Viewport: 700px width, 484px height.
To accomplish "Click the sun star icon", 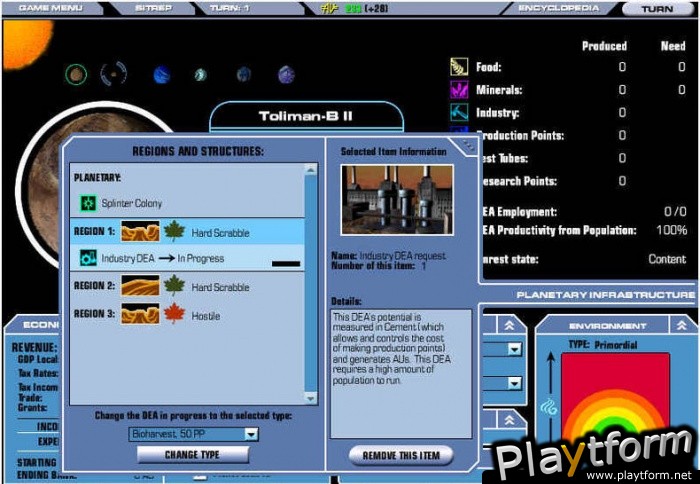I will [x=28, y=44].
